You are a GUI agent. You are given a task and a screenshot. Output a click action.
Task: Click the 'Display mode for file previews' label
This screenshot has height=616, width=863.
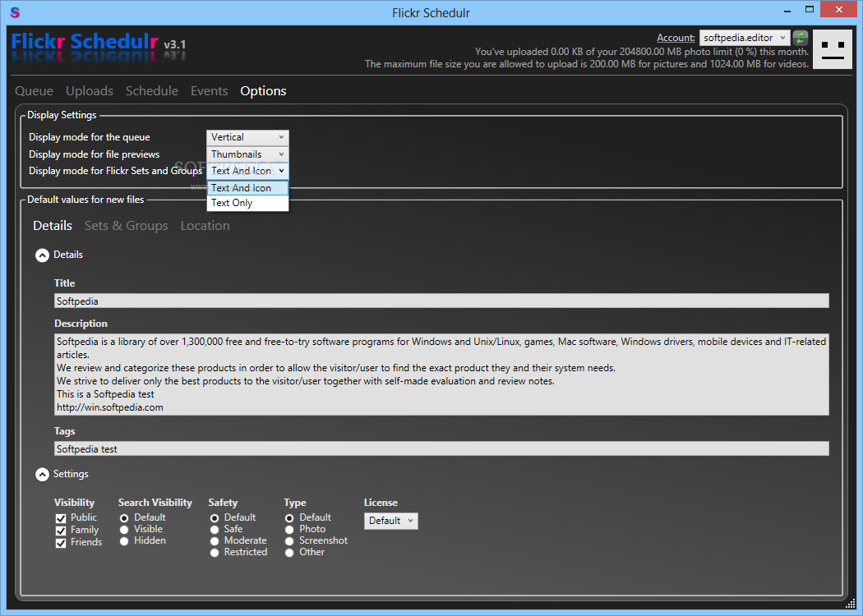point(95,154)
